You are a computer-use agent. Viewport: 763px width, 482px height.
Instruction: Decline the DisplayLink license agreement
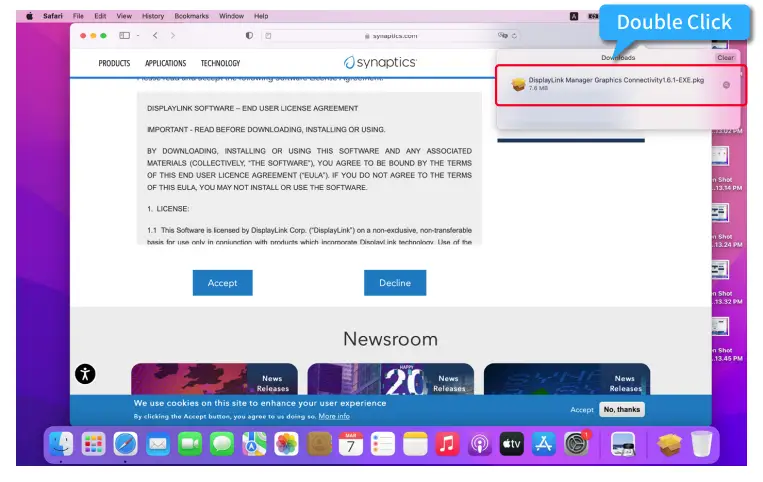click(x=395, y=283)
